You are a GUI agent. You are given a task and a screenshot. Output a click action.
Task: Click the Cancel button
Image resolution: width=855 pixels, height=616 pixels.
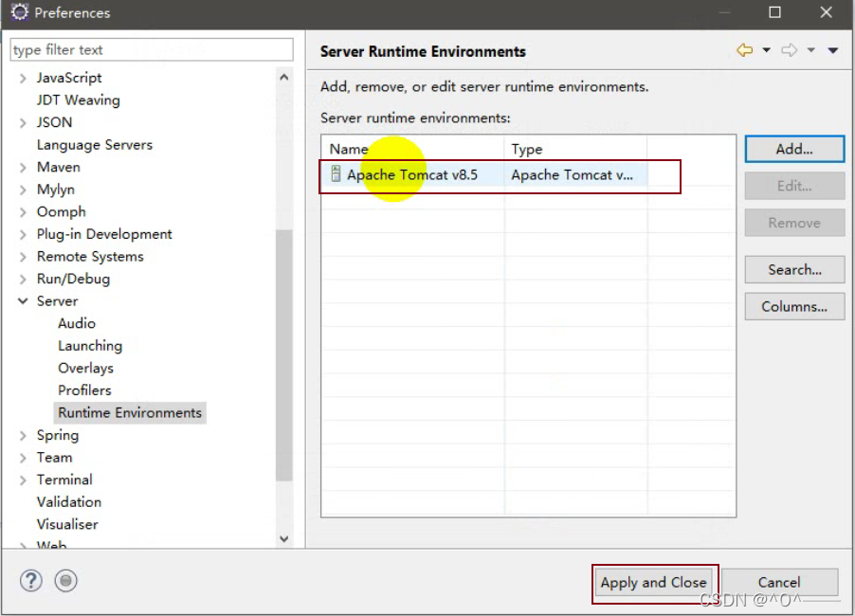click(x=779, y=583)
